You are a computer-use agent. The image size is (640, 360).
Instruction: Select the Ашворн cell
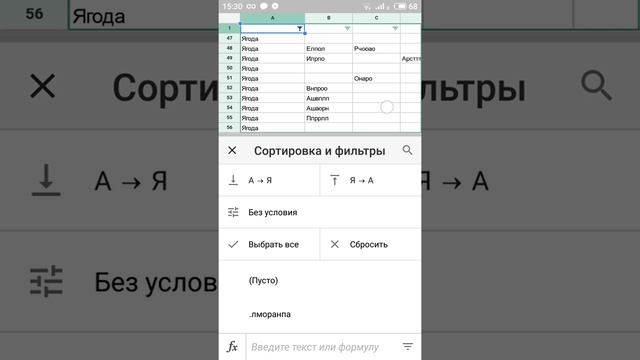[x=329, y=108]
